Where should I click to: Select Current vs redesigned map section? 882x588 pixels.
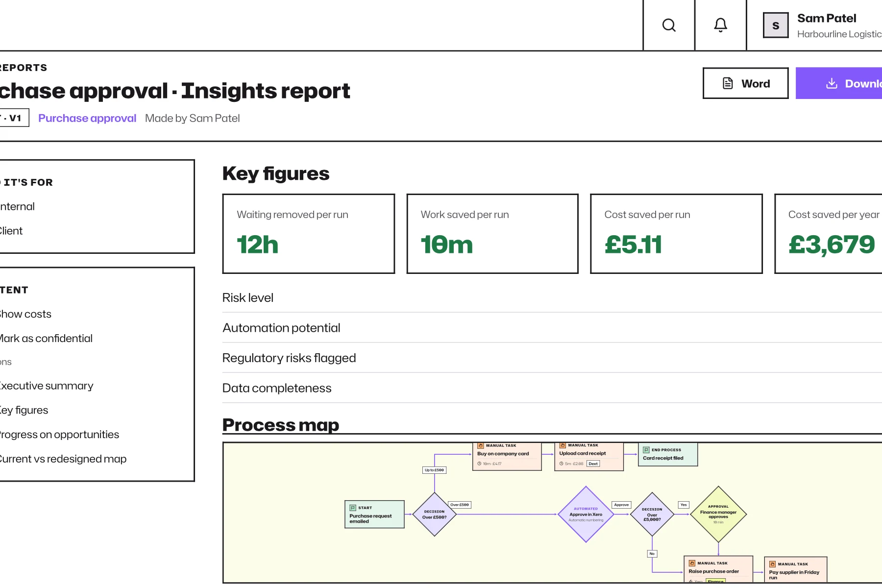click(63, 459)
